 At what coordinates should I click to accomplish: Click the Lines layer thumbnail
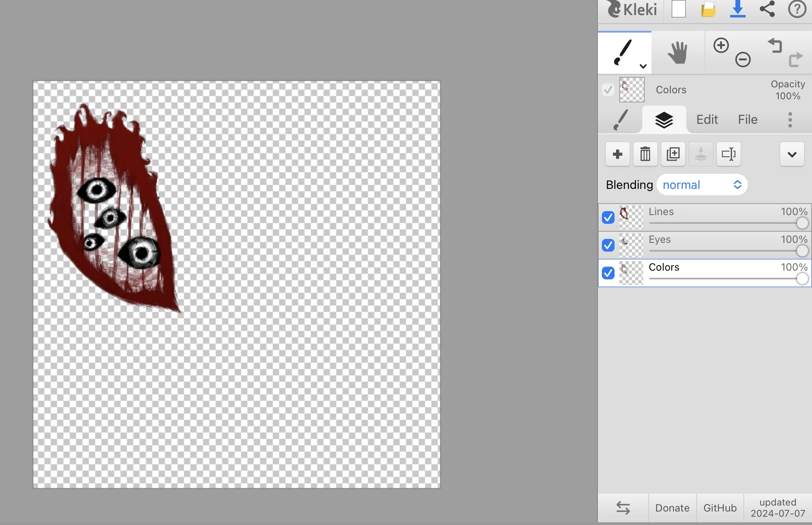tap(631, 217)
